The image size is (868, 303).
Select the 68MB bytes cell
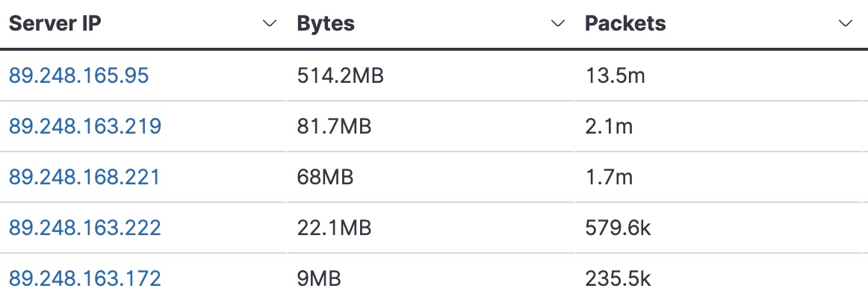coord(431,178)
